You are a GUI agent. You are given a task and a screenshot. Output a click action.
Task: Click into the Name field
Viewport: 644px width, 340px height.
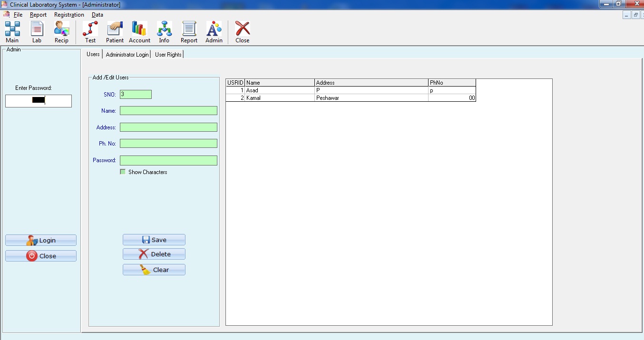click(168, 111)
